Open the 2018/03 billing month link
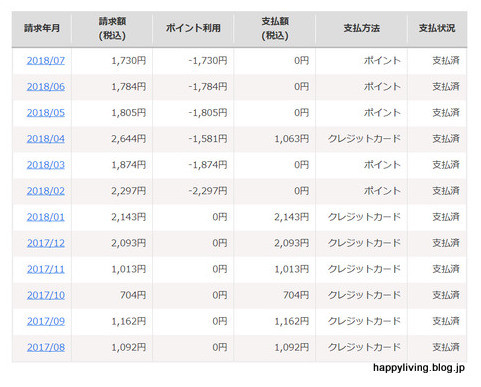The width and height of the screenshot is (481, 387). (46, 165)
